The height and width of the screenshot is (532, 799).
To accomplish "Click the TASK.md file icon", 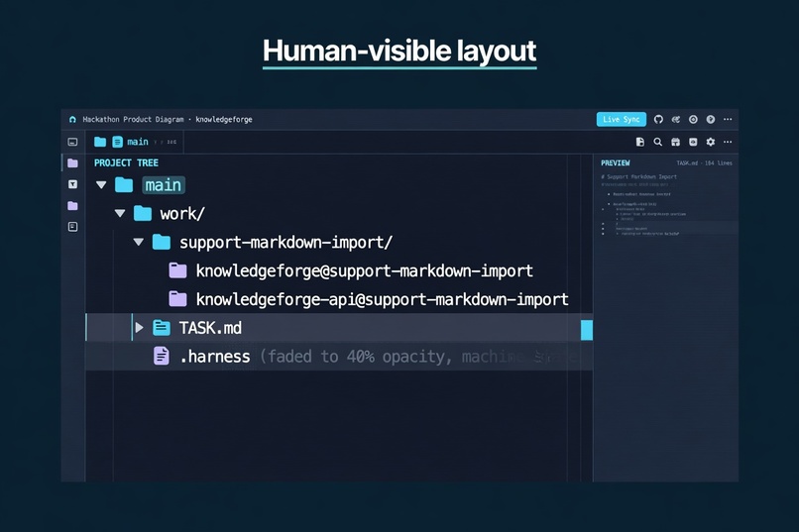I will [162, 327].
